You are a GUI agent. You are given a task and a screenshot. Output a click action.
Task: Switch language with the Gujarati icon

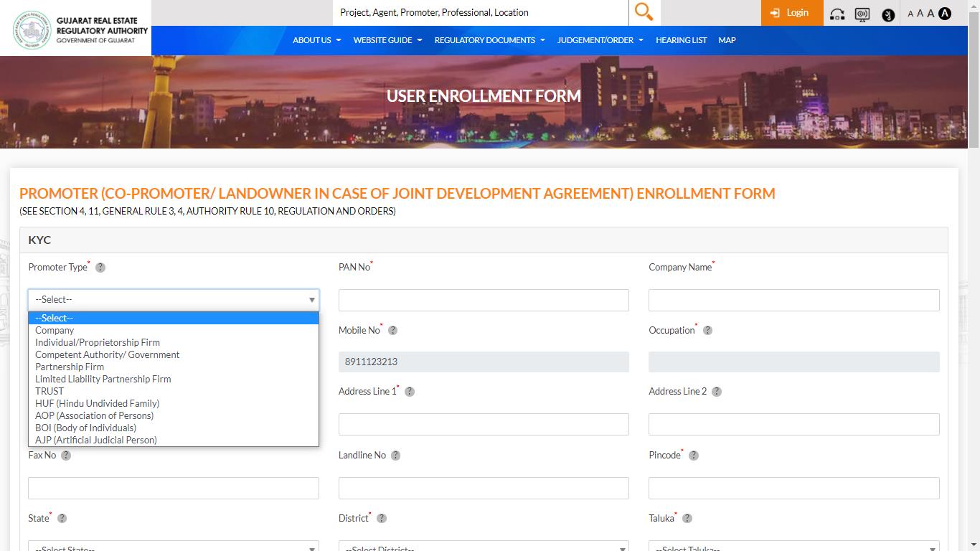(x=888, y=14)
